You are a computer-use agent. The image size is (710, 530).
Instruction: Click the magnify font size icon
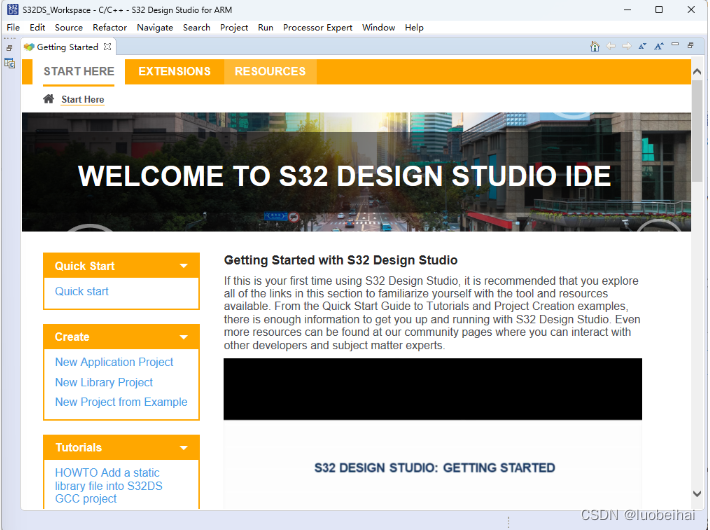[659, 46]
